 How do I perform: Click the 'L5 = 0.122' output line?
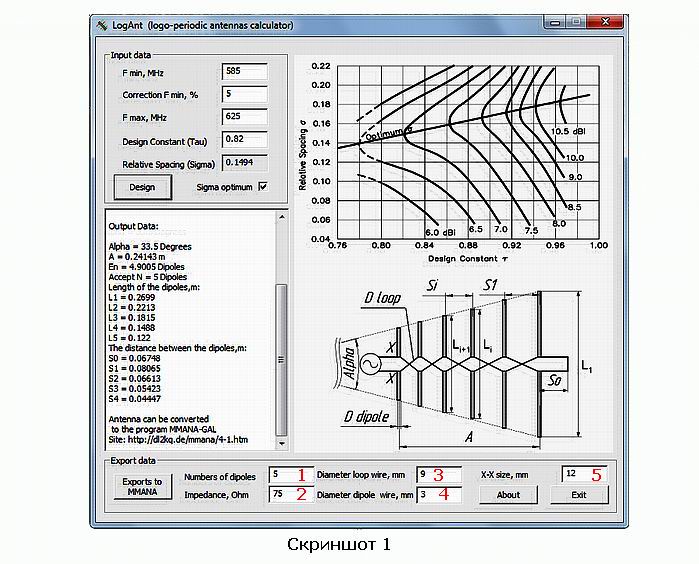point(129,338)
